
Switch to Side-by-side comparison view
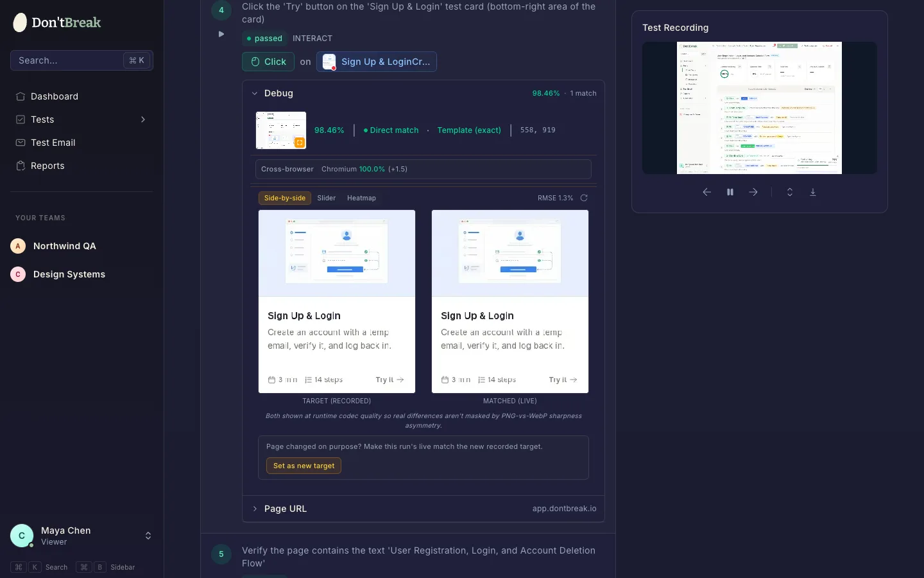tap(285, 198)
